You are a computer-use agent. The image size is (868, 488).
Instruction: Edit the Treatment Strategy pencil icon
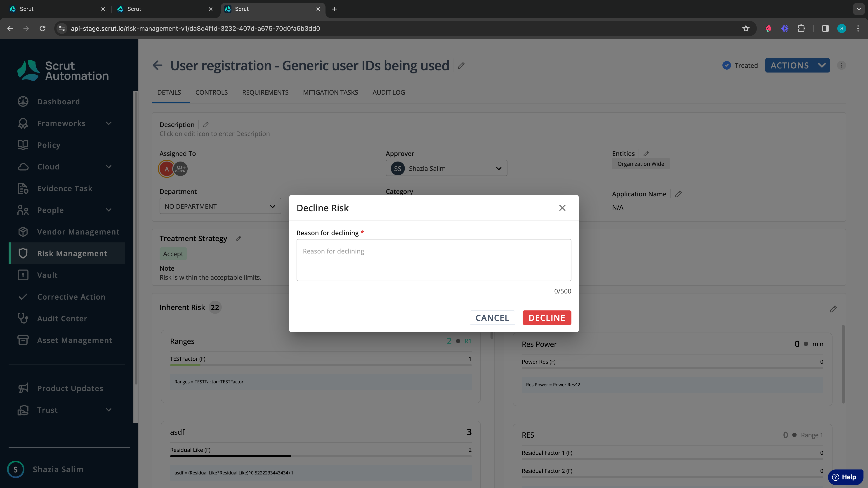pos(238,238)
